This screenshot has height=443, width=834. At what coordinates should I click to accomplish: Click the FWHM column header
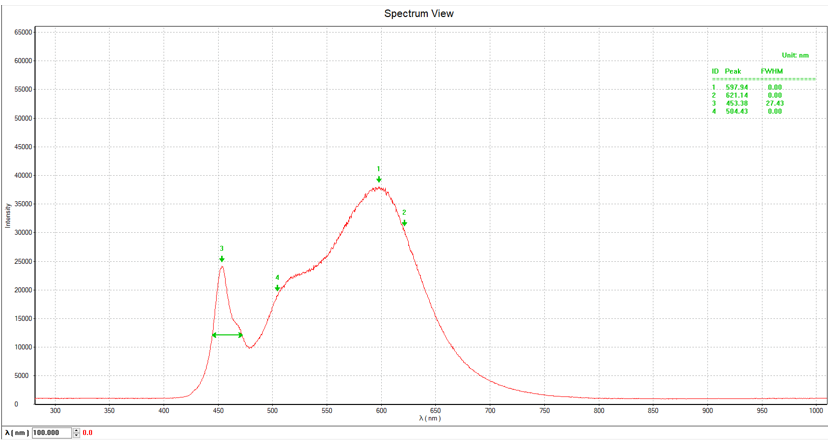click(771, 71)
